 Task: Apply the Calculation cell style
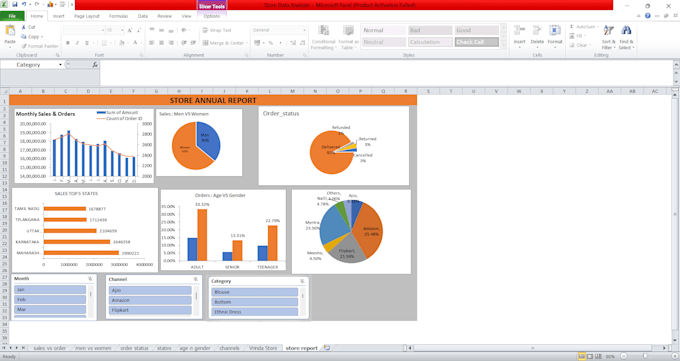pos(431,42)
